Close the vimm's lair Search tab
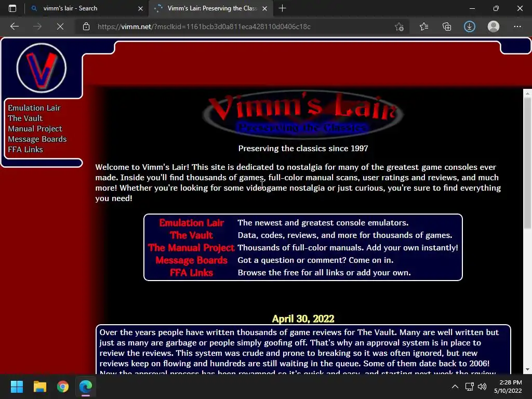 tap(140, 8)
